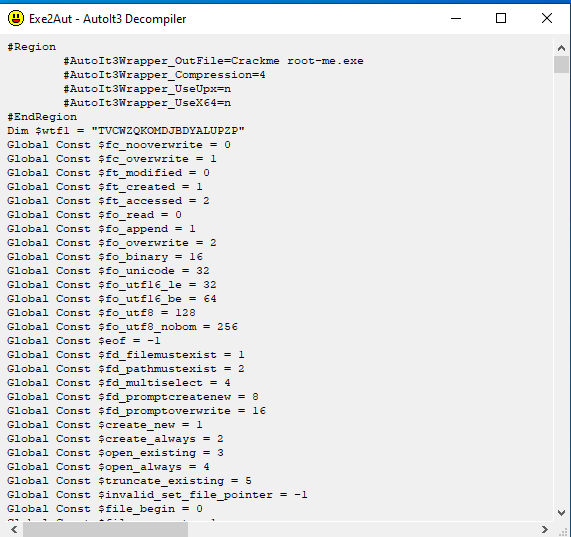Click the Exe2Aut - AutoIt3 Decompiler title

tap(107, 19)
